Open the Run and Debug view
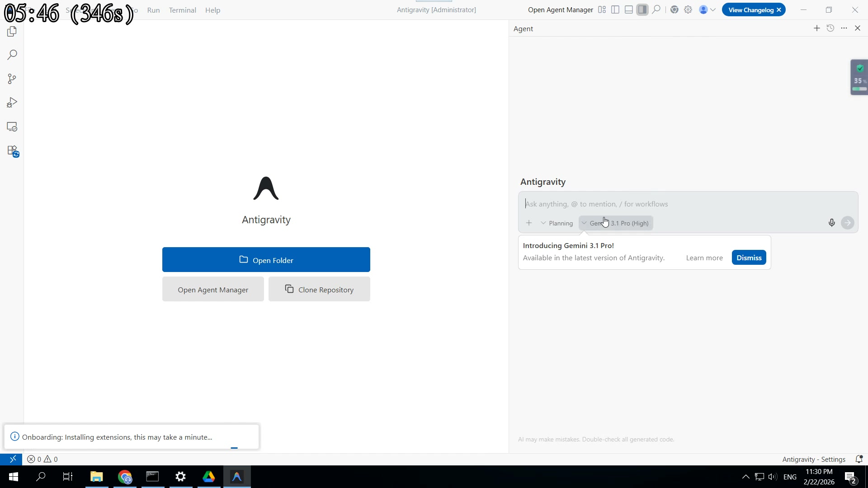The image size is (868, 488). pos(12,103)
